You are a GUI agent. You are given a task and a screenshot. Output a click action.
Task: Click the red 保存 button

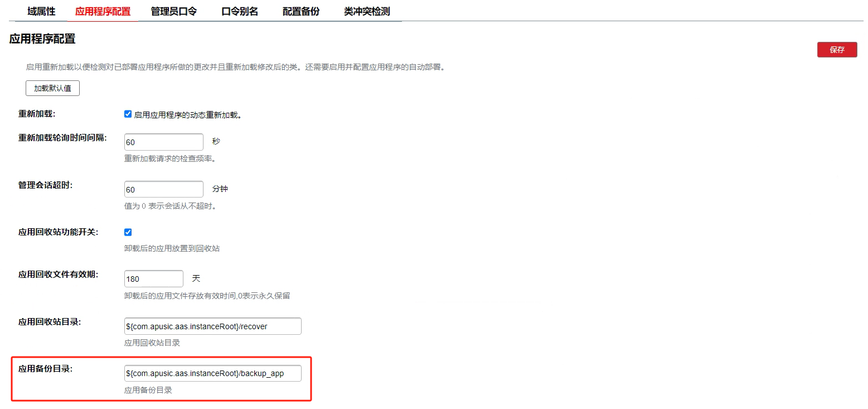click(x=837, y=50)
